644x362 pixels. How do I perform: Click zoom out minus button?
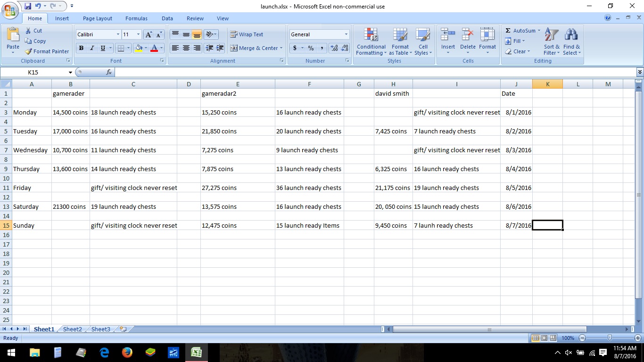coord(582,338)
